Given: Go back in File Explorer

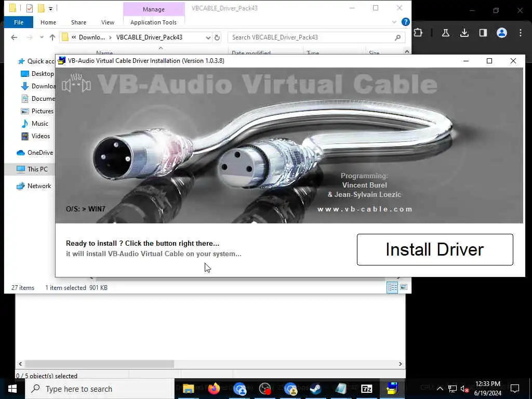Looking at the screenshot, I should click(x=14, y=37).
